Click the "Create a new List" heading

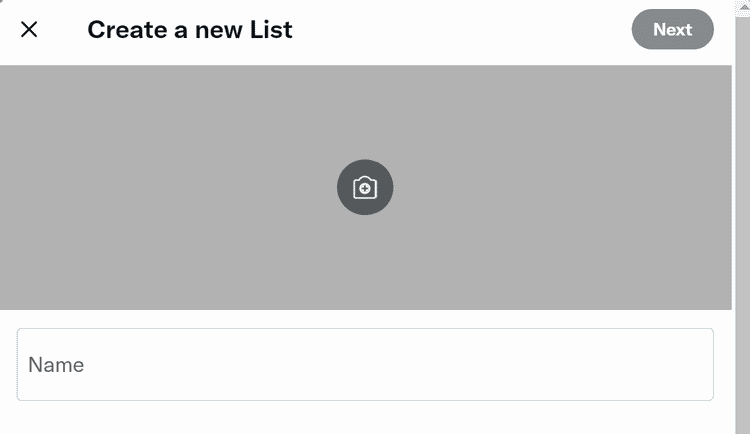(x=190, y=29)
